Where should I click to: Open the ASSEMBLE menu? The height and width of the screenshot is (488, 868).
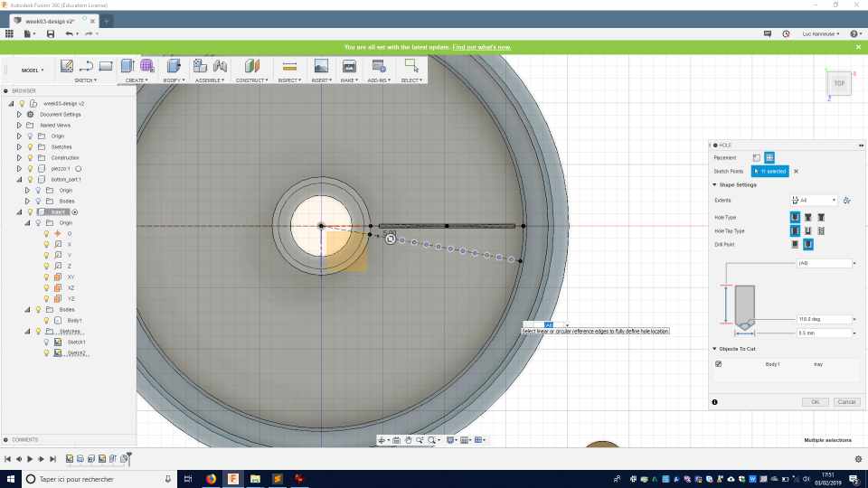click(210, 80)
